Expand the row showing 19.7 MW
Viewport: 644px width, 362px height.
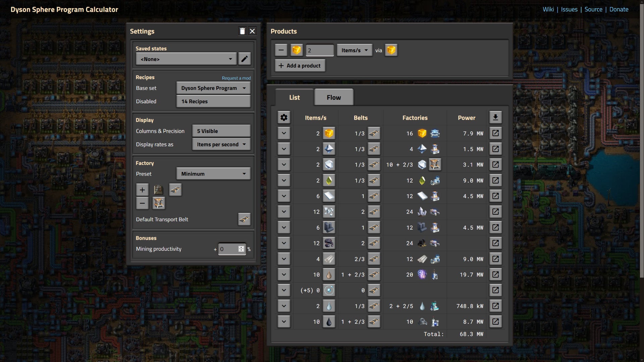tap(284, 275)
